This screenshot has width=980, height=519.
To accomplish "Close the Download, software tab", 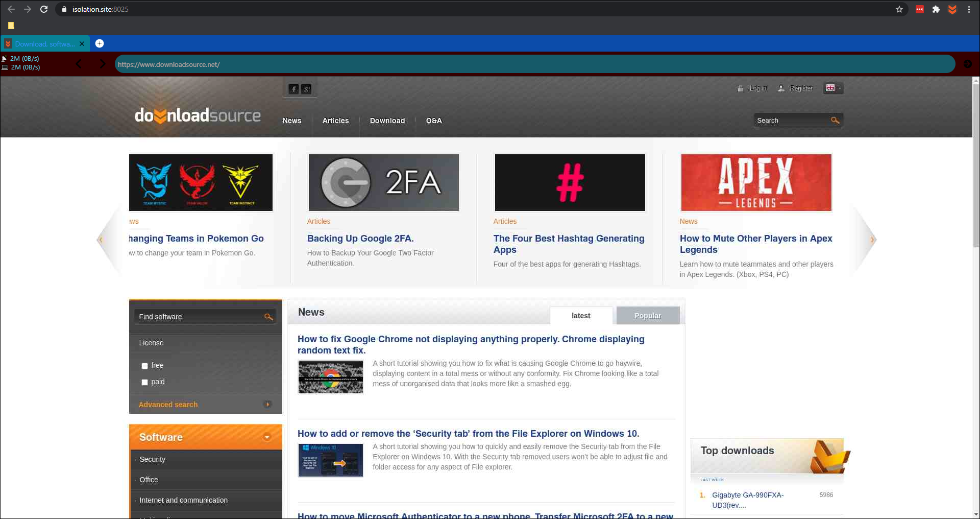I will [x=82, y=44].
